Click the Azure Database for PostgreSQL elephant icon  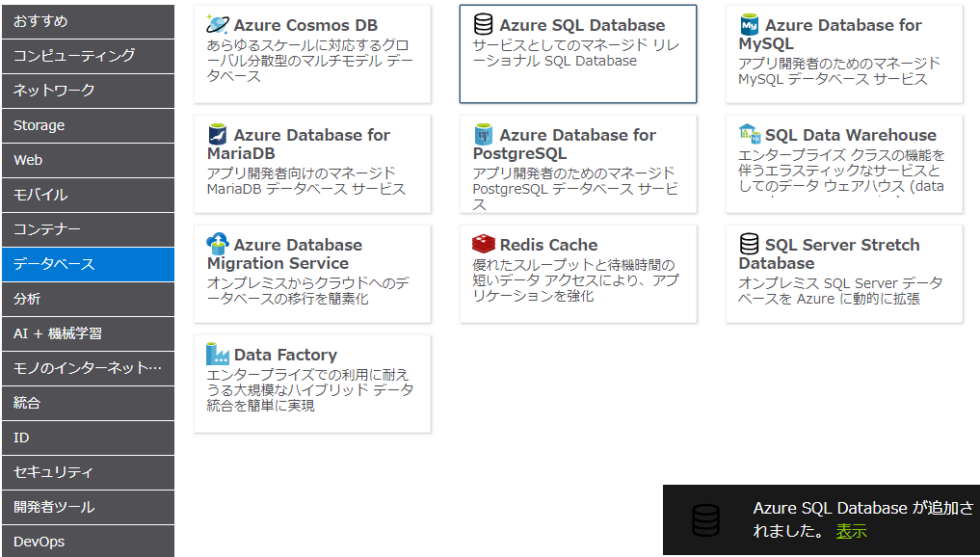point(484,135)
